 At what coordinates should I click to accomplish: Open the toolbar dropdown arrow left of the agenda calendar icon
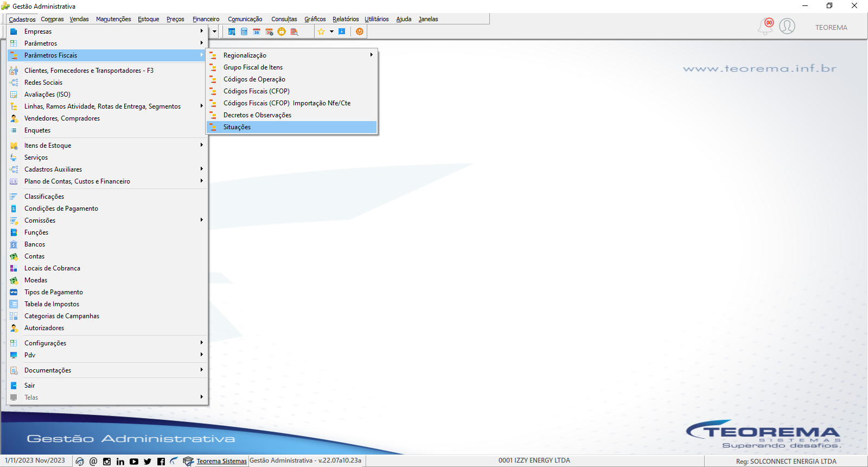(214, 31)
